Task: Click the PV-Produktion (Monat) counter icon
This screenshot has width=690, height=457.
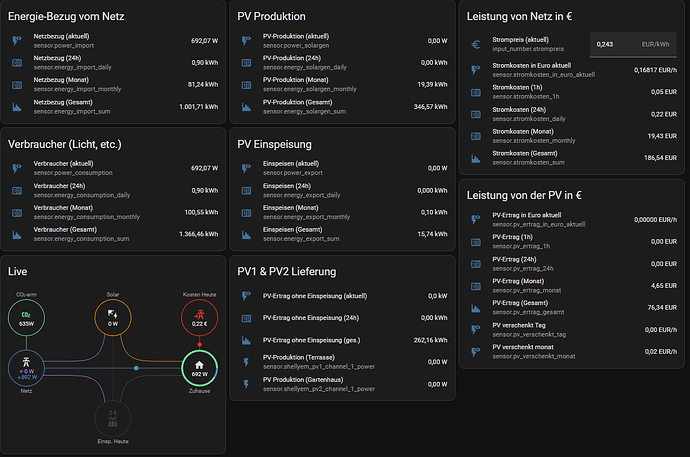Action: [246, 85]
